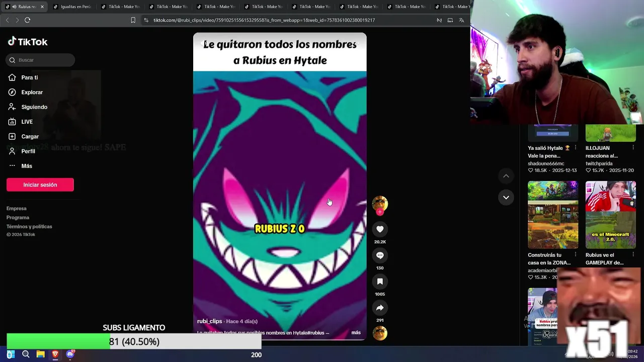Click the Iniciar sesión button
This screenshot has height=362, width=644.
(x=40, y=185)
